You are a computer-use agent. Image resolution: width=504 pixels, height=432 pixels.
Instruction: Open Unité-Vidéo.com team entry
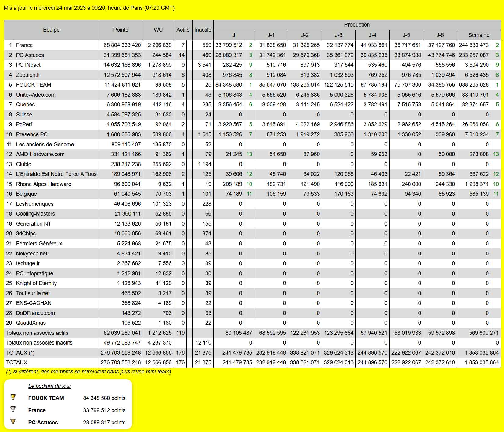click(x=36, y=95)
